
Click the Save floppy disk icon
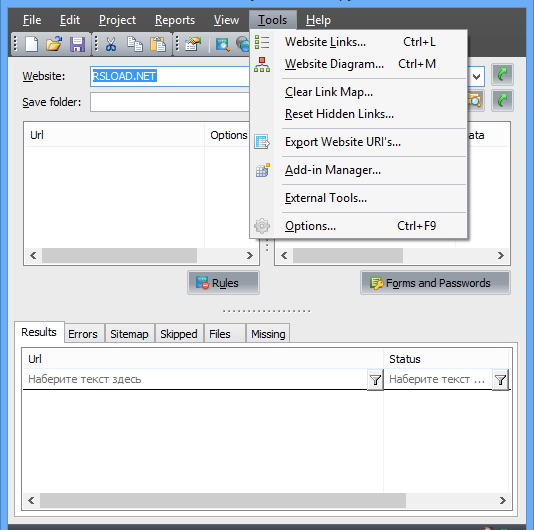[77, 44]
